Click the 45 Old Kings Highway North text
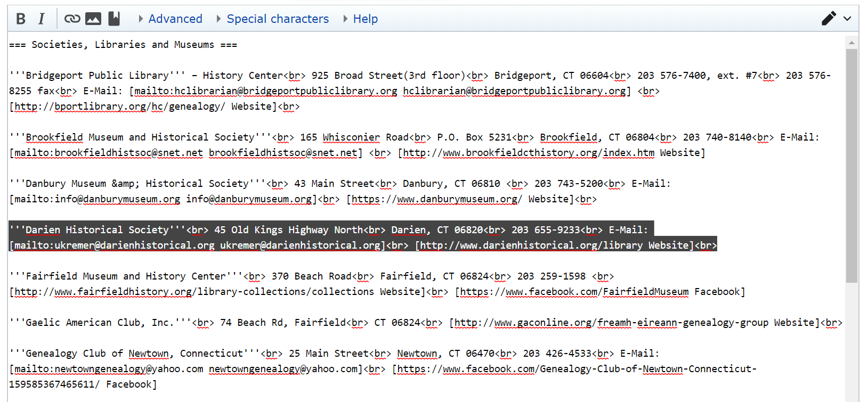The image size is (868, 402). [x=289, y=230]
